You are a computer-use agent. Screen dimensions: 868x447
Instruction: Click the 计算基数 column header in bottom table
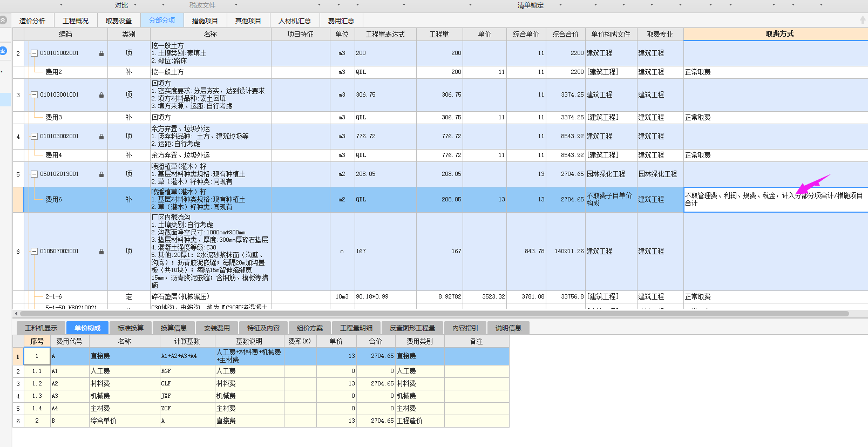pos(187,341)
